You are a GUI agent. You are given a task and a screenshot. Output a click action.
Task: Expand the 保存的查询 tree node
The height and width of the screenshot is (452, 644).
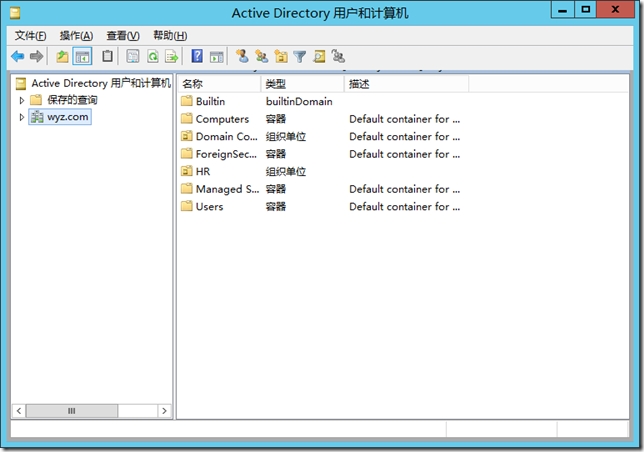[x=22, y=100]
